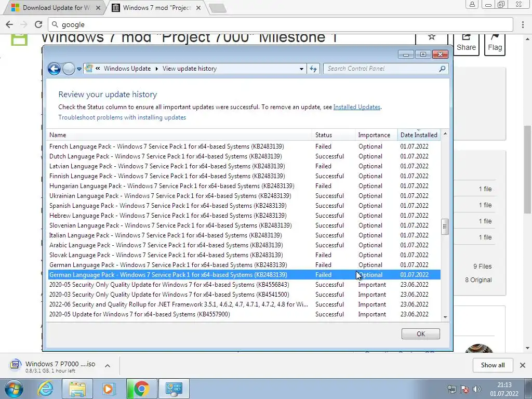
Task: Click the Chrome address bar containing google
Action: [280, 24]
